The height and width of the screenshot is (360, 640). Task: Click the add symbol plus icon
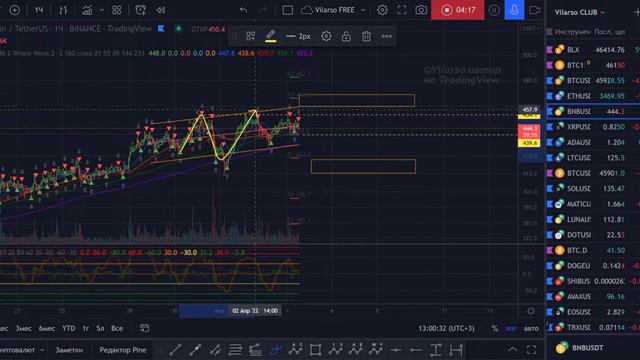pyautogui.click(x=15, y=10)
